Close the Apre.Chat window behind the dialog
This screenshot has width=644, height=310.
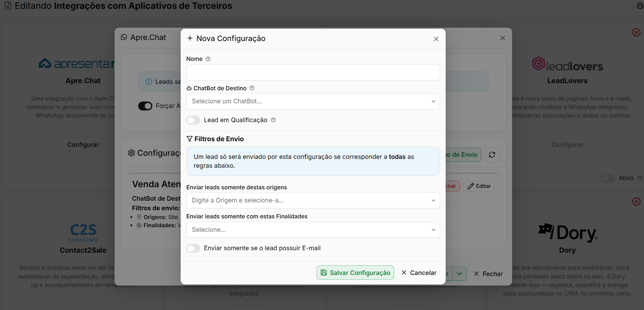tap(503, 38)
